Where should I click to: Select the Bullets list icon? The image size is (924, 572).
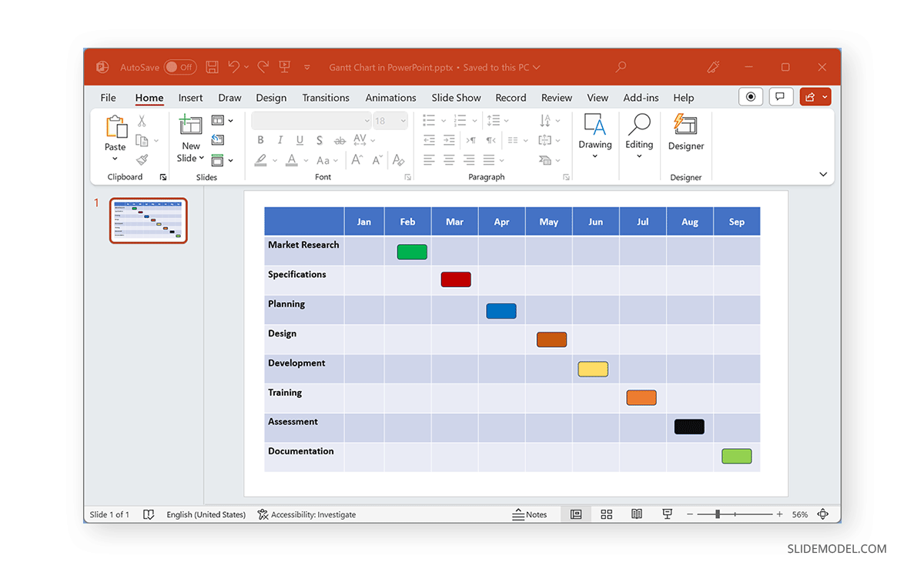429,120
